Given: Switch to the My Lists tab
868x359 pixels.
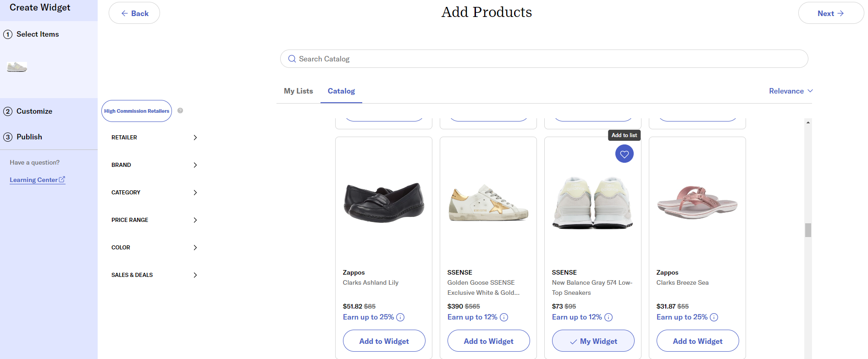Looking at the screenshot, I should coord(299,91).
